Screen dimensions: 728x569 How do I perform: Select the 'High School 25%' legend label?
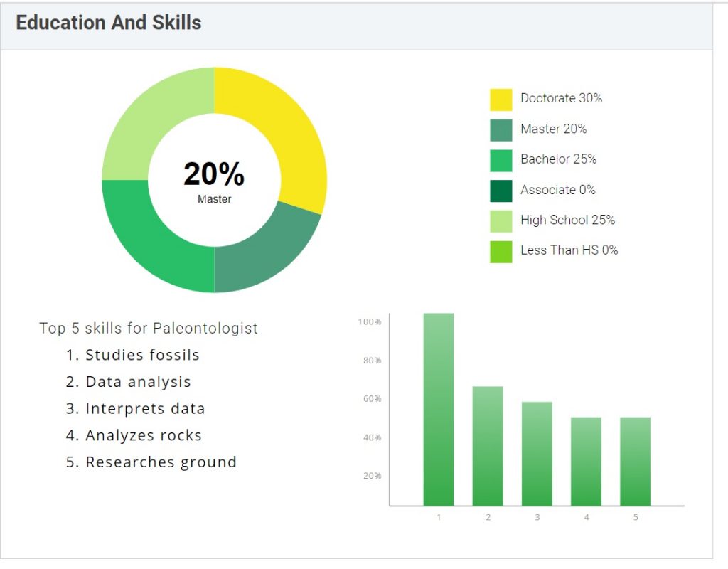click(567, 220)
